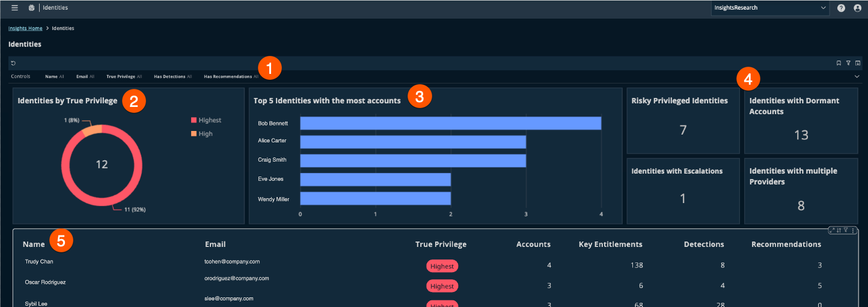Screen dimensions: 868x307
Task: Open the table's three-dot options menu
Action: pos(853,230)
